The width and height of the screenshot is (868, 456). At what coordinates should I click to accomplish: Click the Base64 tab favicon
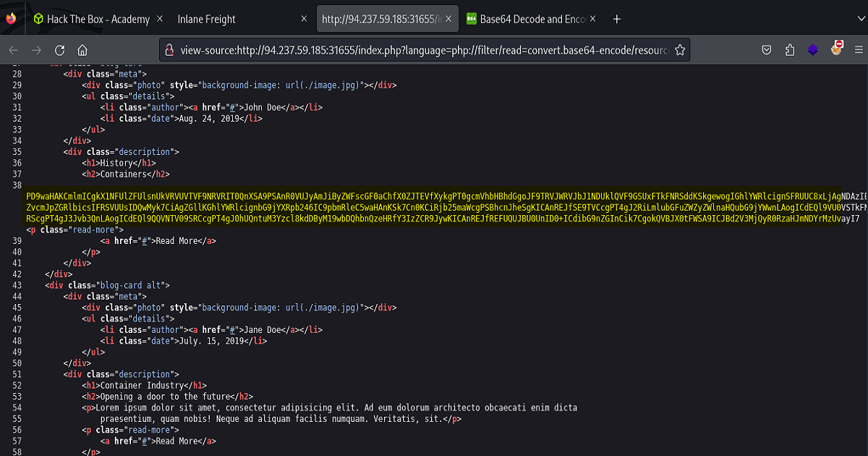472,20
